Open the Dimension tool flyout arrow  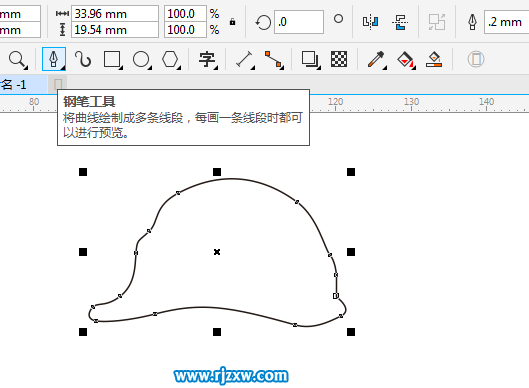253,68
